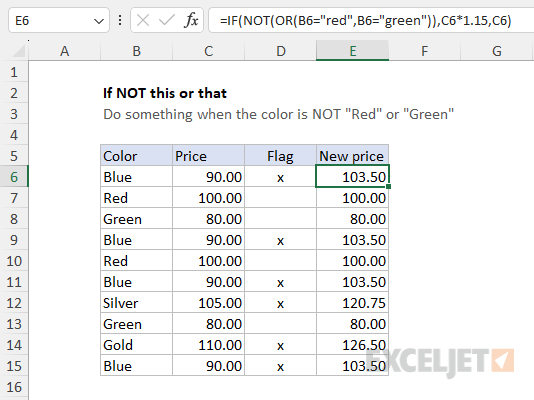Click the Name Box showing E6

(x=59, y=20)
